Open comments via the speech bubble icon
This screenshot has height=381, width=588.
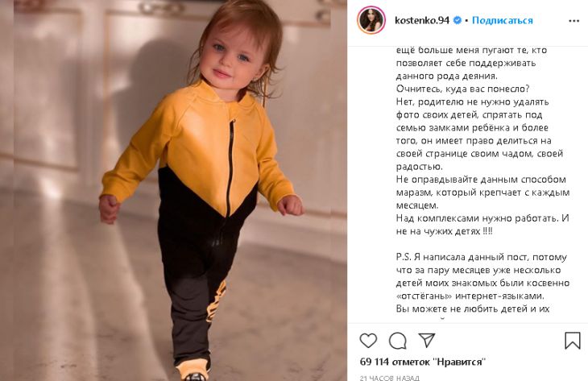pos(397,341)
